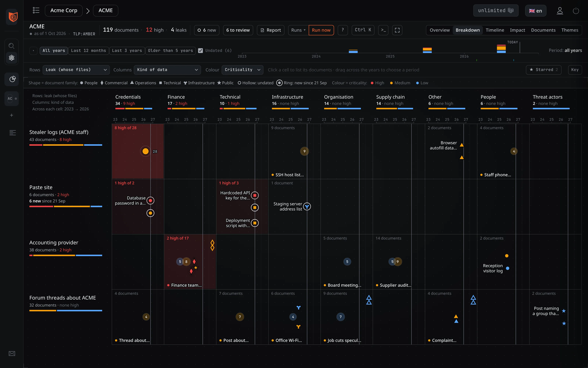The height and width of the screenshot is (368, 588).
Task: Open the Rows Leak (whose files) dropdown
Action: pos(76,70)
